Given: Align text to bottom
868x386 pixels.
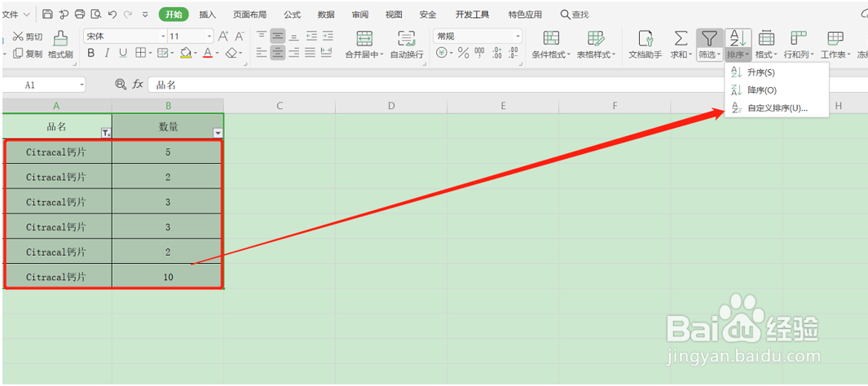Looking at the screenshot, I should click(294, 37).
